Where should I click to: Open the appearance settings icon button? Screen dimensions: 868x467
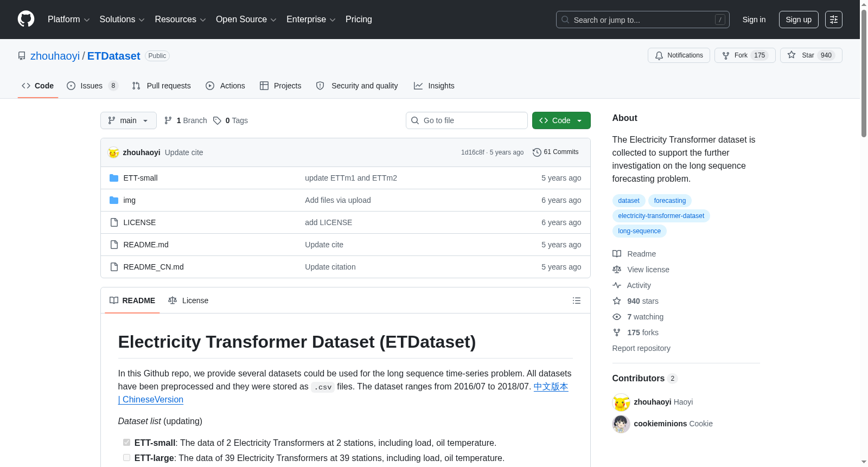pos(834,20)
